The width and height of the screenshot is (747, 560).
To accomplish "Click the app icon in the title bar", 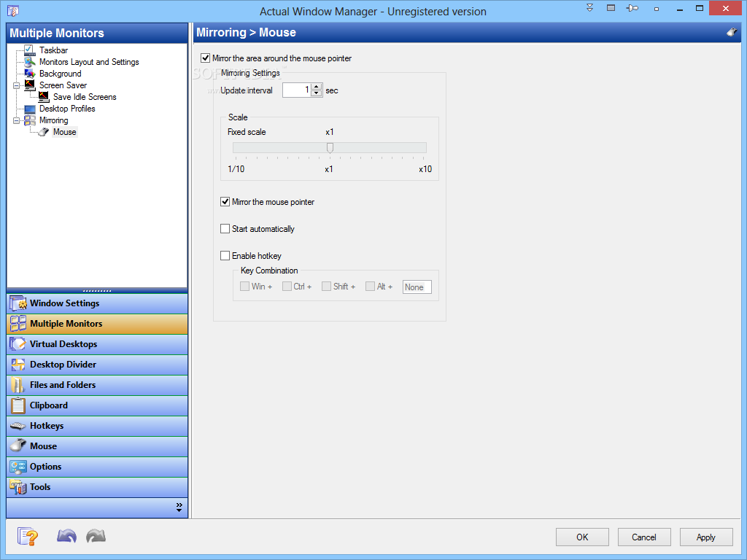I will click(x=13, y=10).
